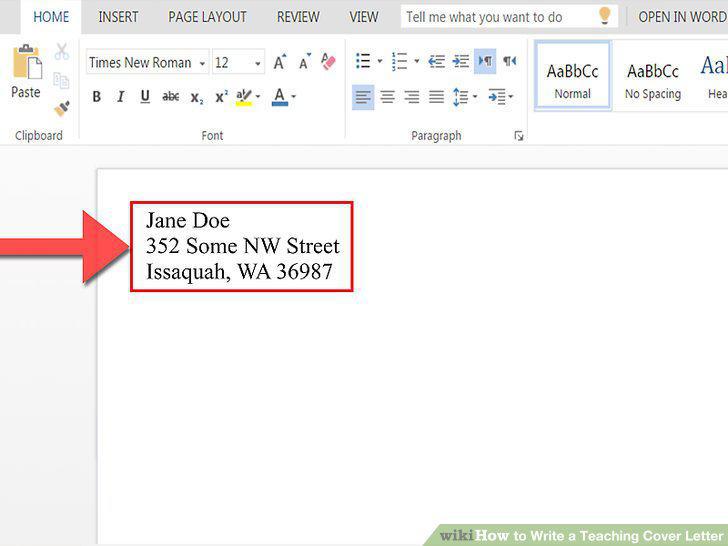Toggle Bold formatting
This screenshot has height=546, width=728.
coord(97,97)
